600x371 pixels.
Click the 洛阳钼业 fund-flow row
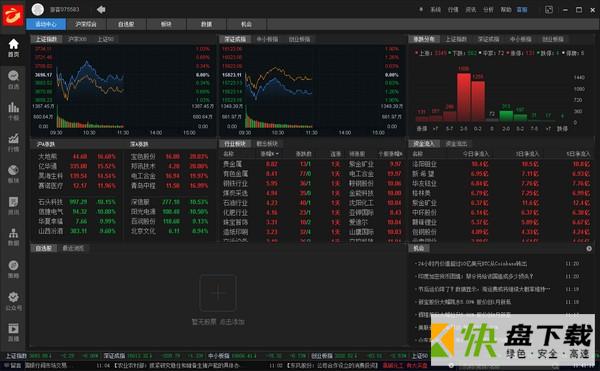pyautogui.click(x=501, y=164)
